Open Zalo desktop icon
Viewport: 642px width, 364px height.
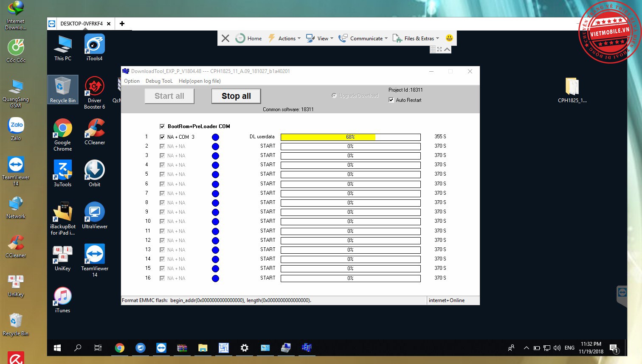[x=16, y=129]
